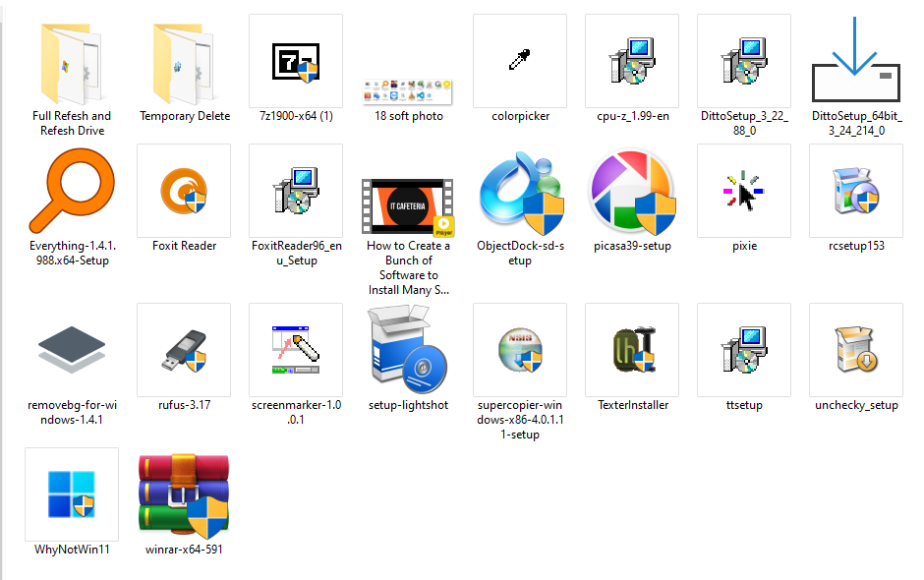Click the "cpu-z_1.99-en" file name label

633,116
